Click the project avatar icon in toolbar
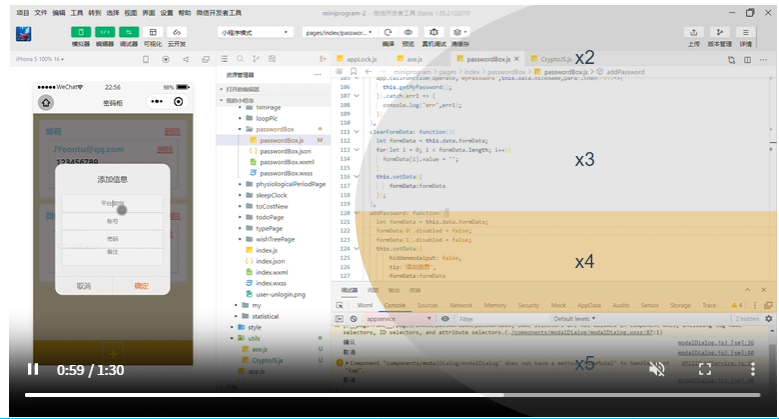This screenshot has width=779, height=419. [24, 34]
